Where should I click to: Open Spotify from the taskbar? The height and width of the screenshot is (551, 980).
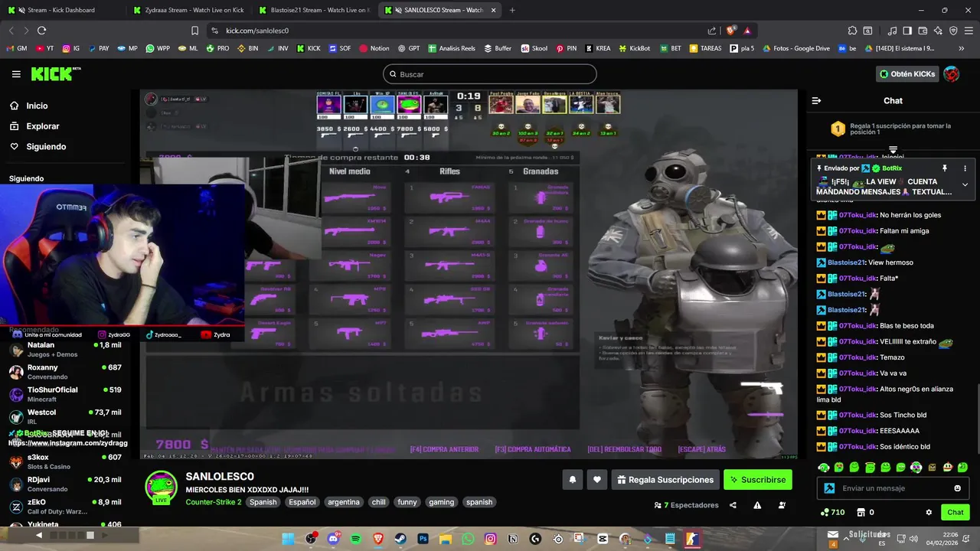coord(355,539)
